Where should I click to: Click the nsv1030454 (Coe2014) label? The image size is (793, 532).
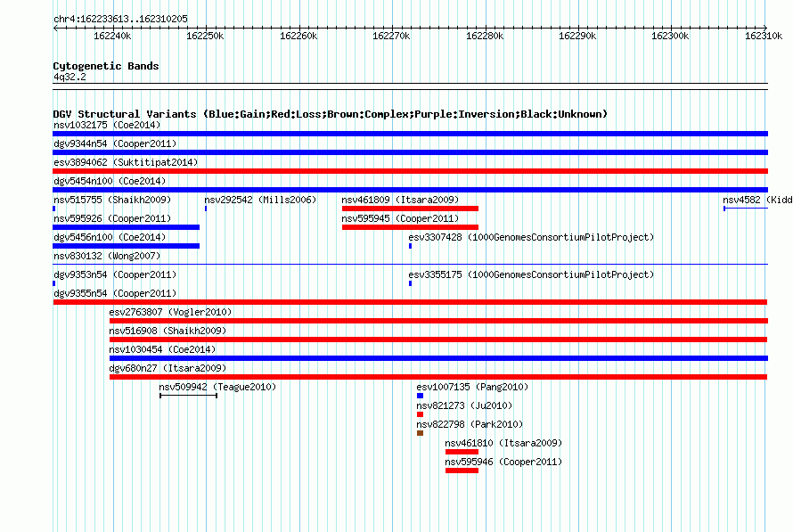[x=162, y=349]
